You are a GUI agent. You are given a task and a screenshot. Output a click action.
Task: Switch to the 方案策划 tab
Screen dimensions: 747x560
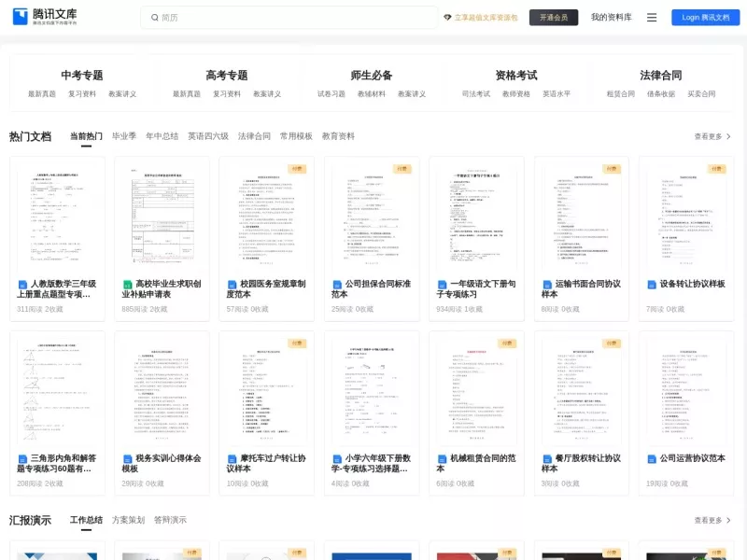pos(128,520)
